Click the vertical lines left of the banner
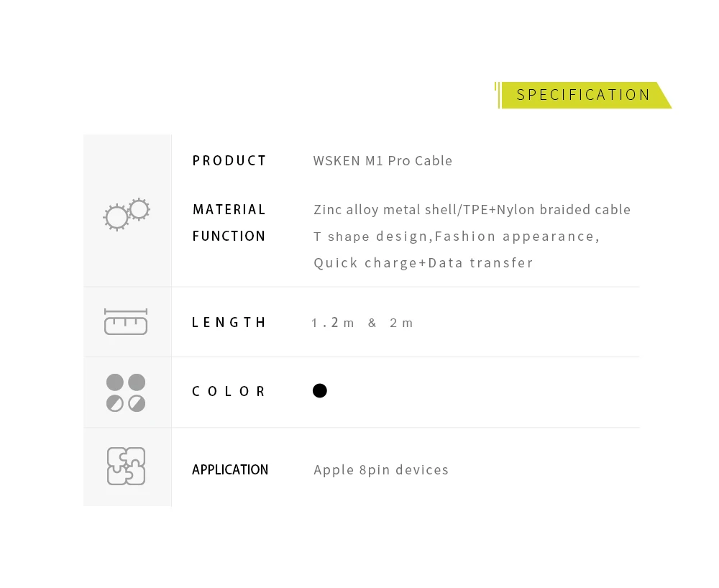Screen dimensions: 719x588 497,95
